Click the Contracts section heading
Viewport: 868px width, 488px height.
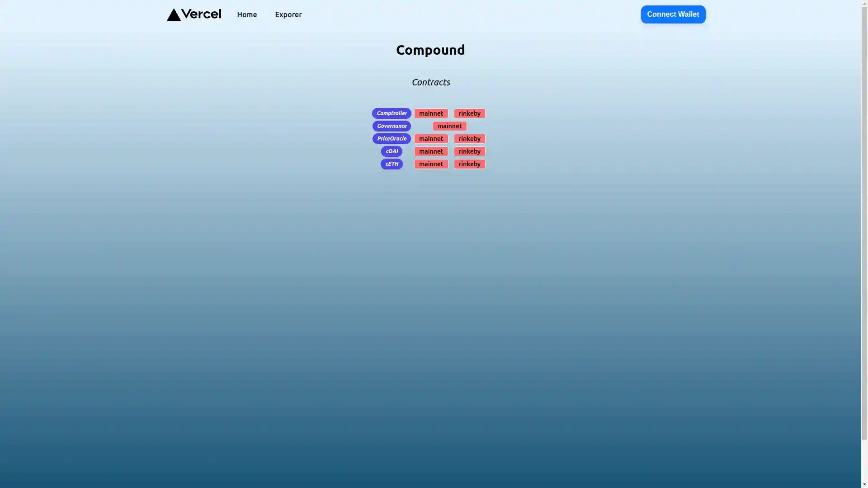click(430, 82)
